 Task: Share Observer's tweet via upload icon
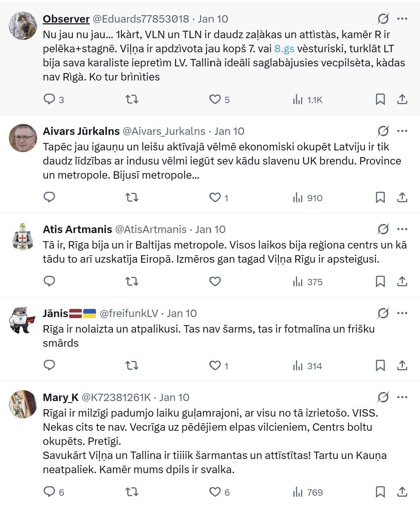pos(402,99)
